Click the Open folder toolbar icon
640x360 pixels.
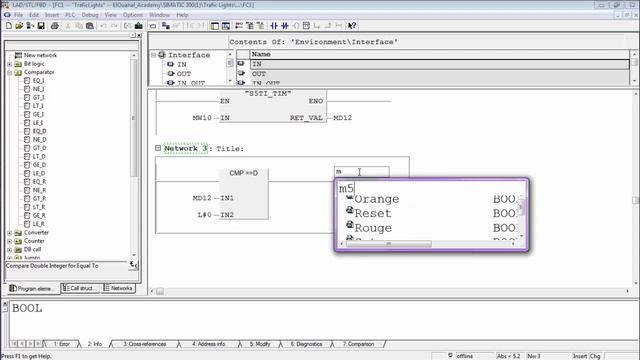pos(19,26)
